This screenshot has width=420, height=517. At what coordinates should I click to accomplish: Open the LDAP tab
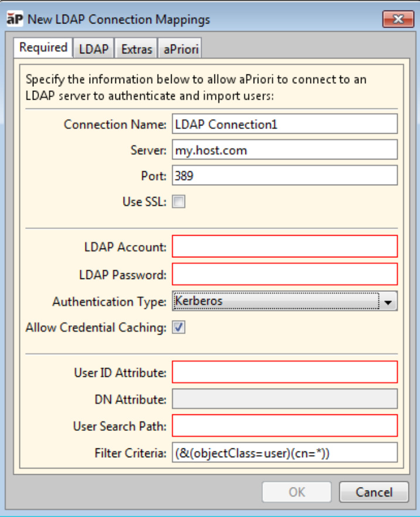point(94,49)
